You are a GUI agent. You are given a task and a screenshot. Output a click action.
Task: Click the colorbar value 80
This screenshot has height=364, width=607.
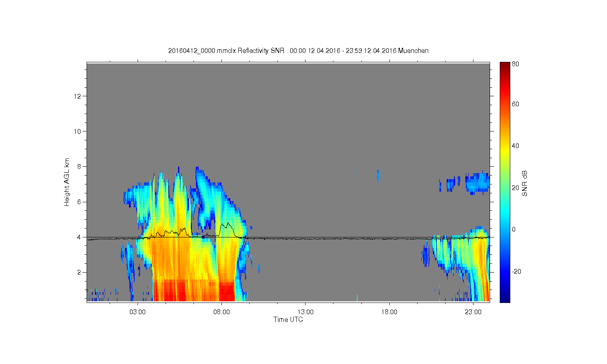point(516,64)
